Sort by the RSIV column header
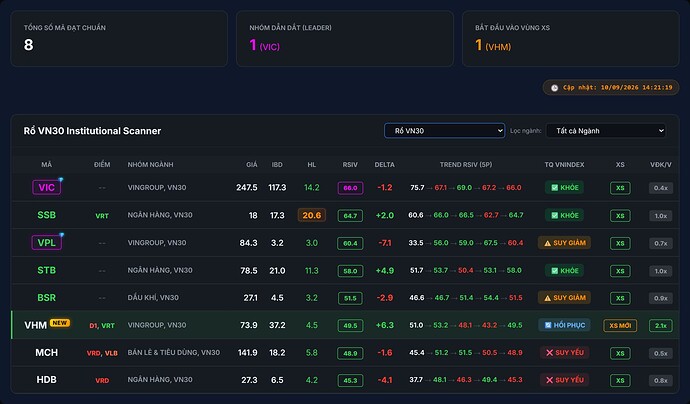 click(350, 165)
